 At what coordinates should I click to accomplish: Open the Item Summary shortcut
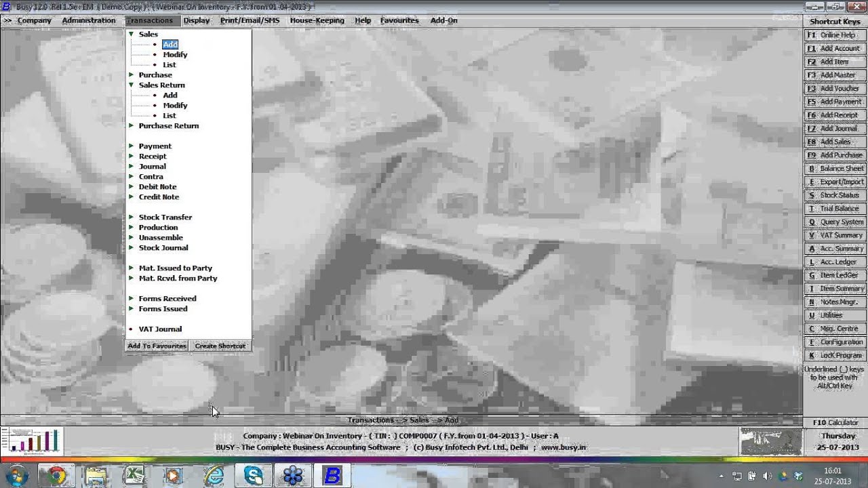pyautogui.click(x=835, y=289)
